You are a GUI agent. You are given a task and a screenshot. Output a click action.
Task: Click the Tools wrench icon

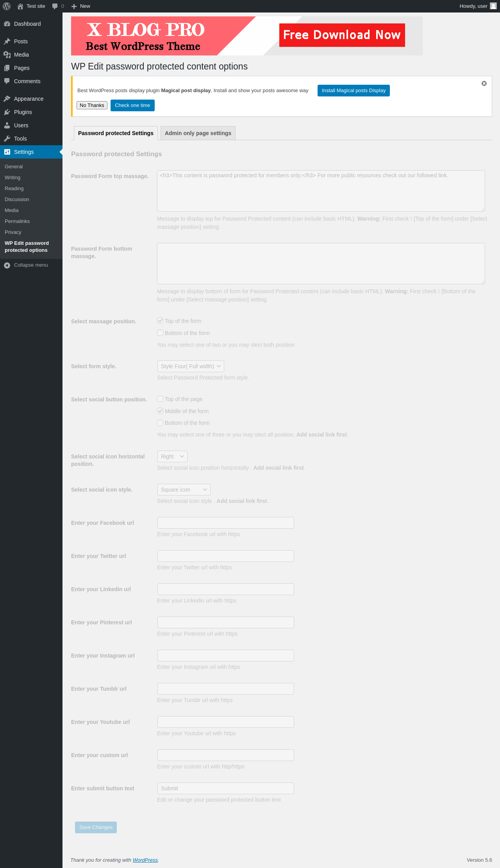click(7, 139)
